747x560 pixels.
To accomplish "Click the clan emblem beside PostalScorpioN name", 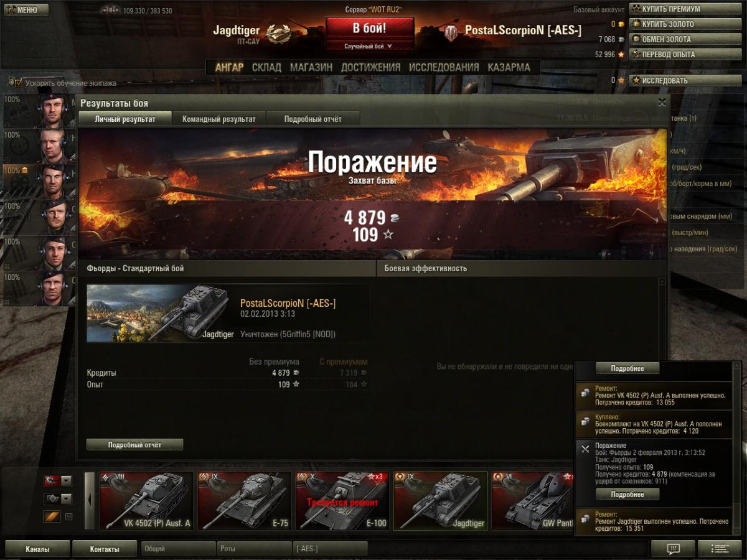I will (451, 33).
